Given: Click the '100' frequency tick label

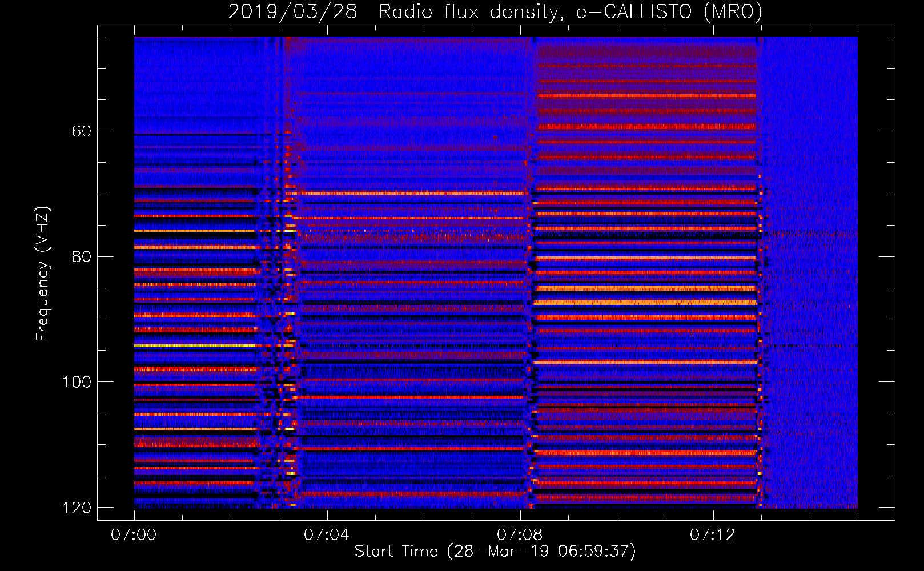Looking at the screenshot, I should click(77, 382).
